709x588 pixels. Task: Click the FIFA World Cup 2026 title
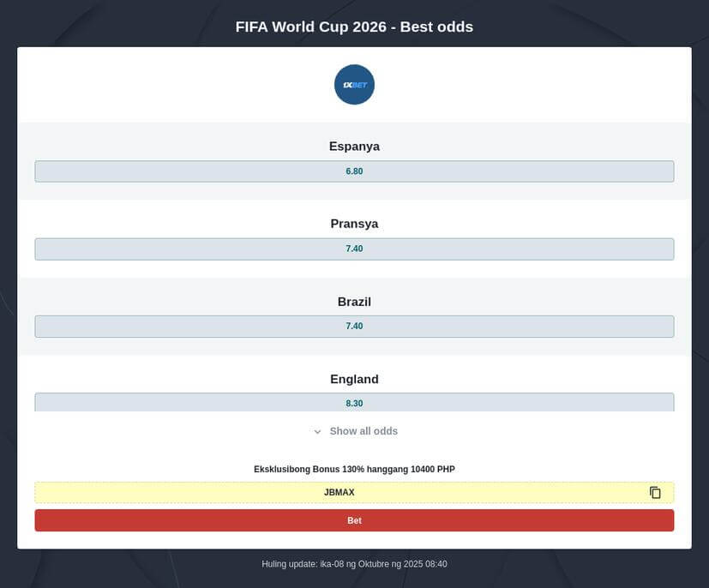coord(354,27)
